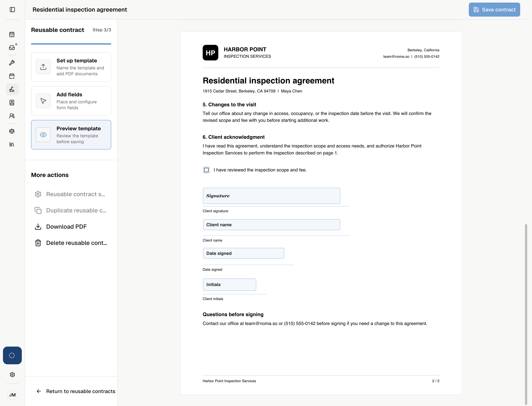
Task: Toggle the sidebar panel icon
Action: coord(12,10)
